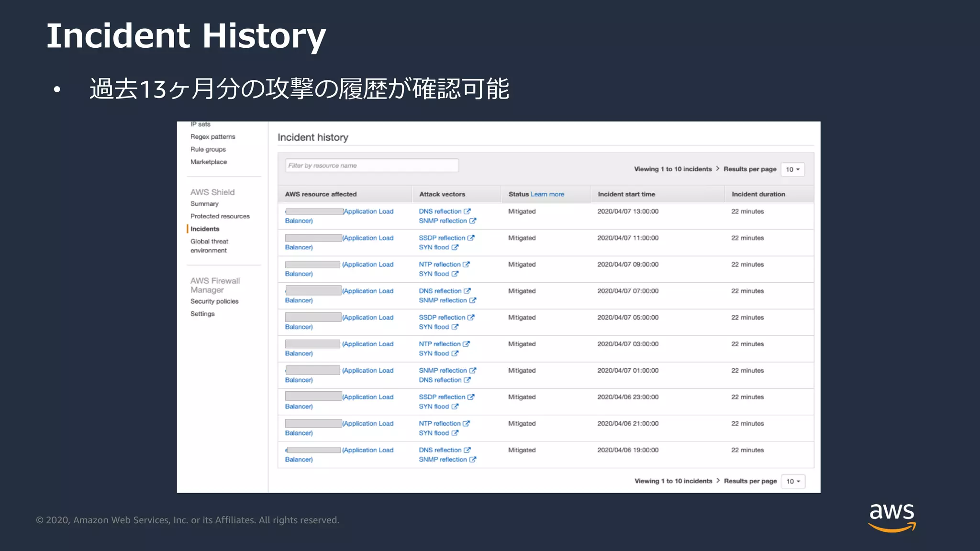
Task: Open Global threat environment page
Action: [x=210, y=246]
